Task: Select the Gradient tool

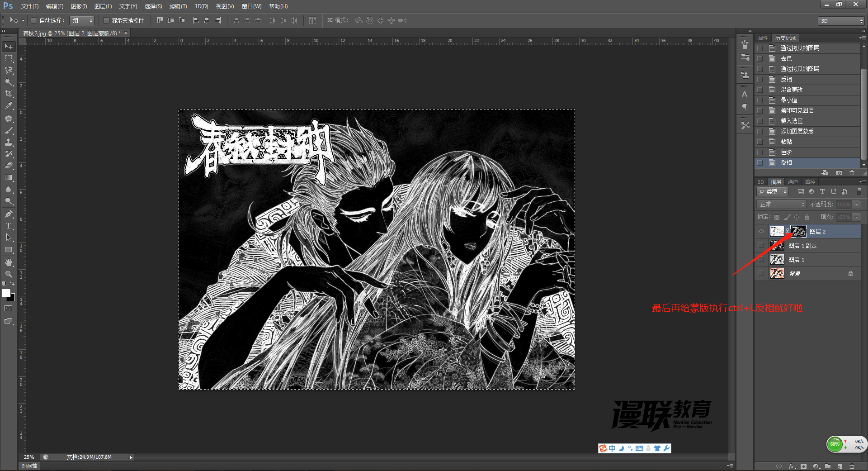Action: point(9,178)
